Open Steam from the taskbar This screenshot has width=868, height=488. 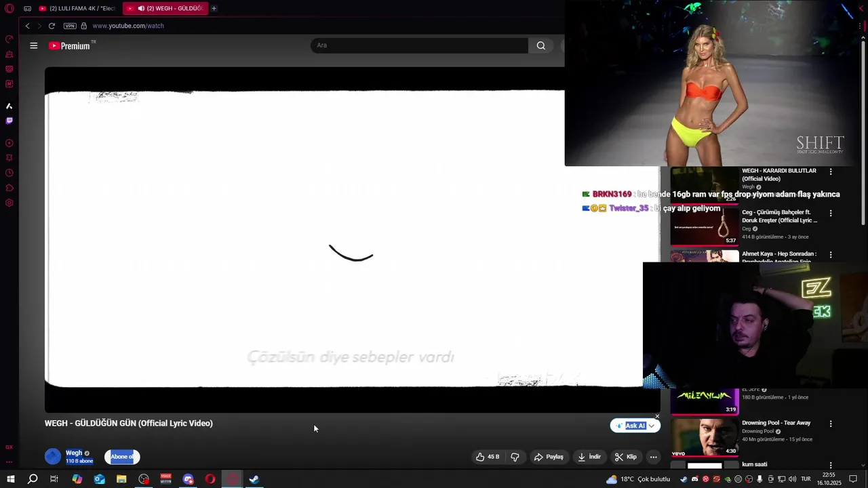pos(254,479)
